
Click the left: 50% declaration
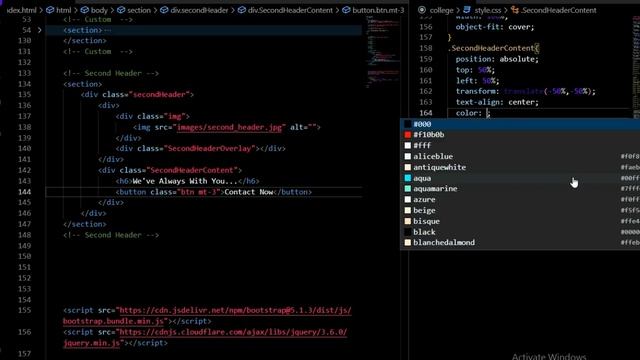coord(477,81)
